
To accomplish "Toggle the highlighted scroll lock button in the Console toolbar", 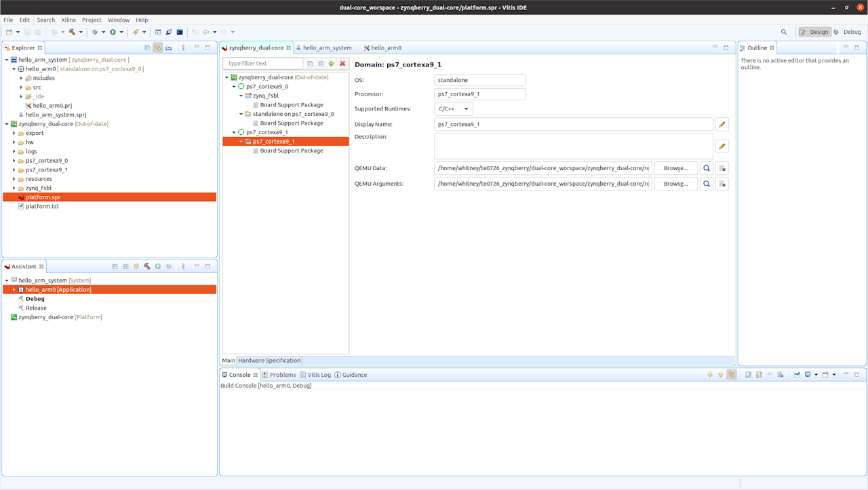I will [x=731, y=375].
